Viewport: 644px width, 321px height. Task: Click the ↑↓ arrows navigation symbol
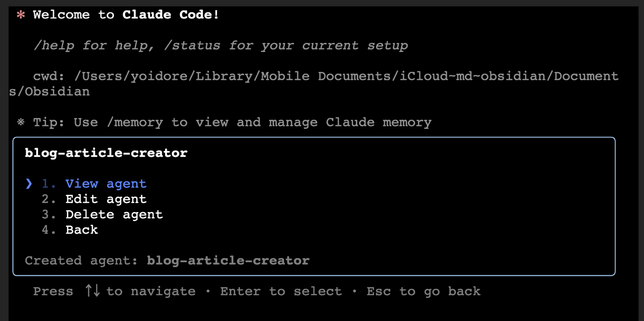click(93, 291)
